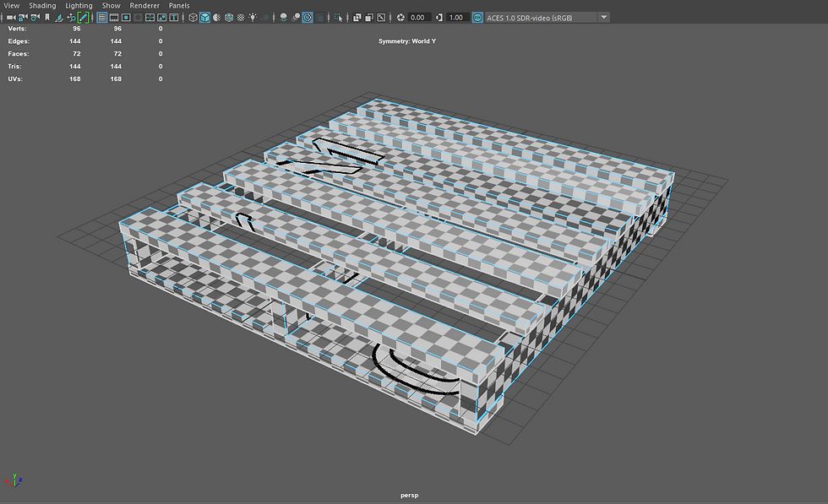Enable smooth shade all cube icon

(x=204, y=17)
